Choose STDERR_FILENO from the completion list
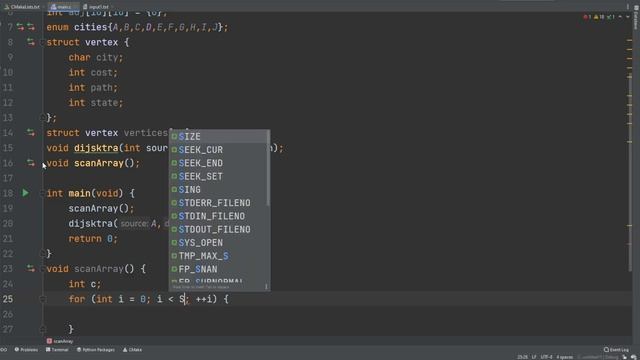Screen dimensions: 640x360 (x=219, y=203)
